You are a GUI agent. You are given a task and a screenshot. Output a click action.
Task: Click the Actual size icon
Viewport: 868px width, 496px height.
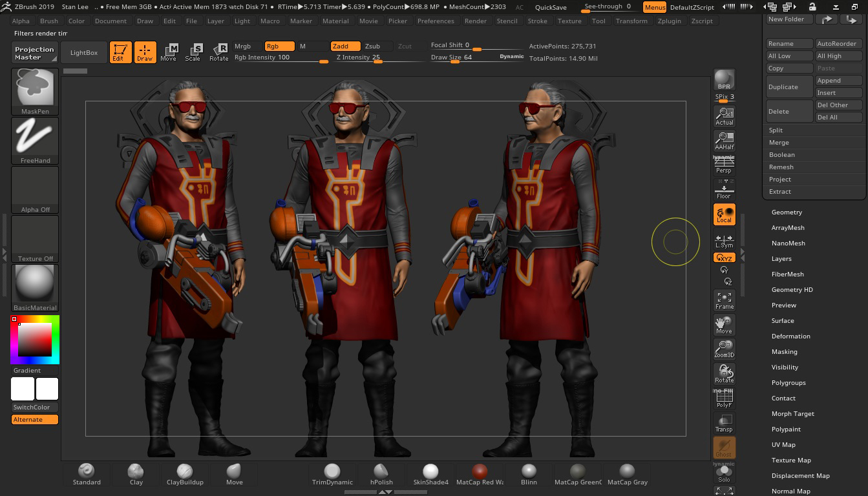pyautogui.click(x=724, y=116)
